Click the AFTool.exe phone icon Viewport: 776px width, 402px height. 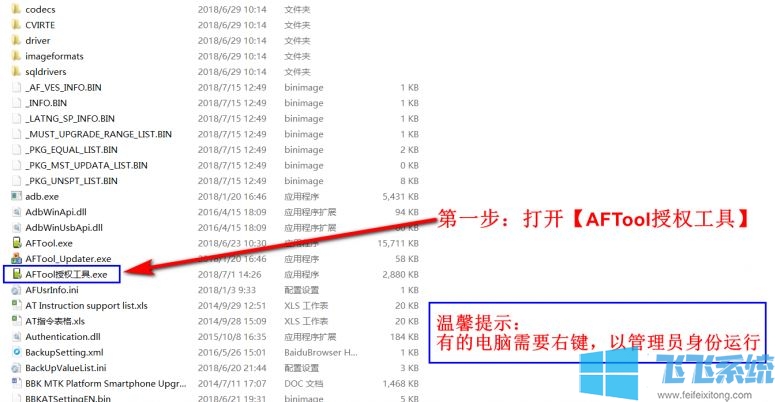click(16, 243)
